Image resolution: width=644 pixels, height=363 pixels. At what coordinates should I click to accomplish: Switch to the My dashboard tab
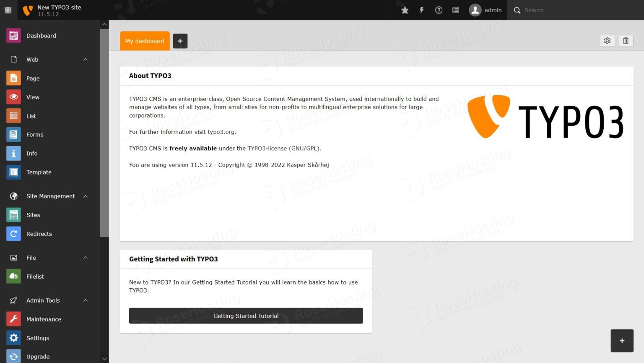144,41
